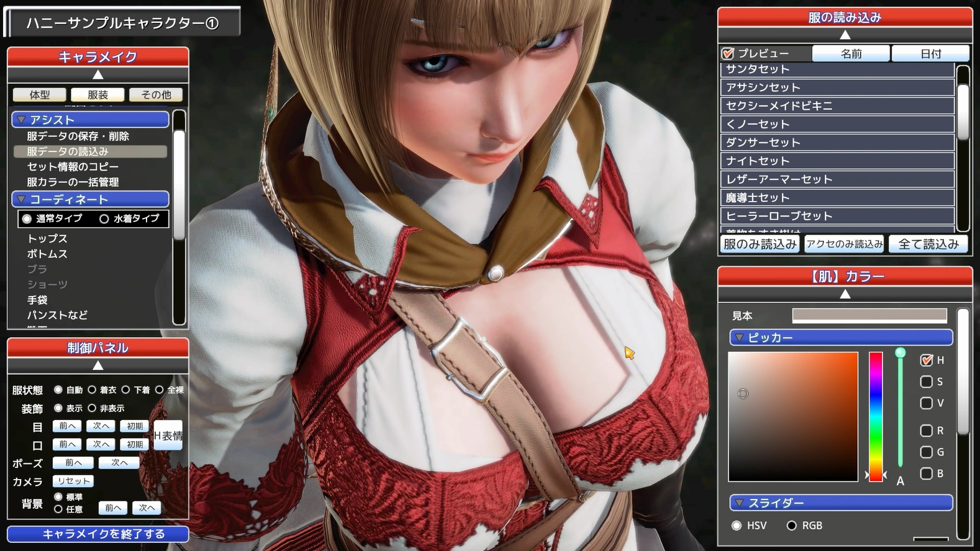This screenshot has height=551, width=980.
Task: Uncheck the H checkbox
Action: [x=926, y=360]
